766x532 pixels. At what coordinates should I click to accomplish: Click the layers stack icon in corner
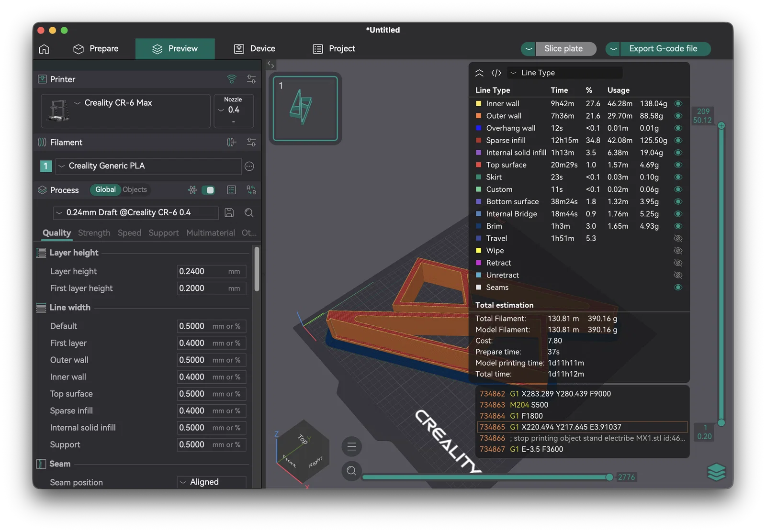716,472
